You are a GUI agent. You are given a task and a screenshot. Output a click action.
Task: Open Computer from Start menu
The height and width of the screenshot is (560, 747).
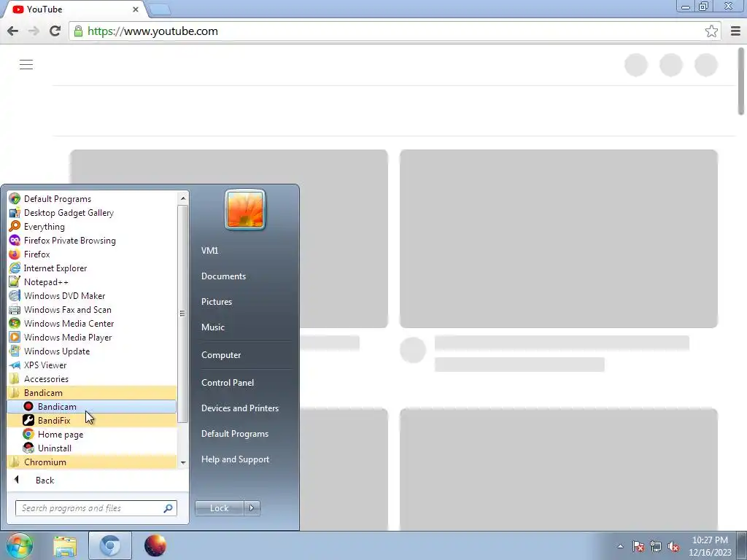point(220,355)
